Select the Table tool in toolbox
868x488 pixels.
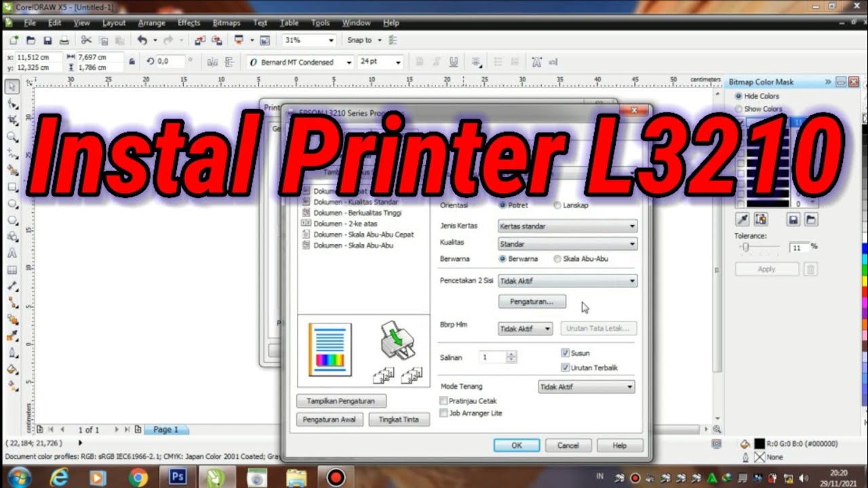pos(12,270)
